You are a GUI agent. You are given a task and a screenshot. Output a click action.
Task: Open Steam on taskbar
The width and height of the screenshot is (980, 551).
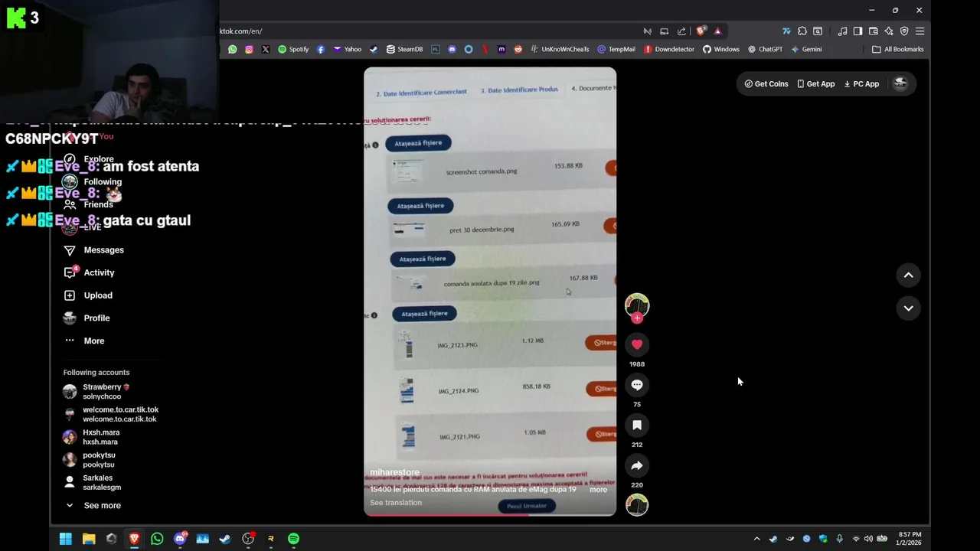point(225,539)
